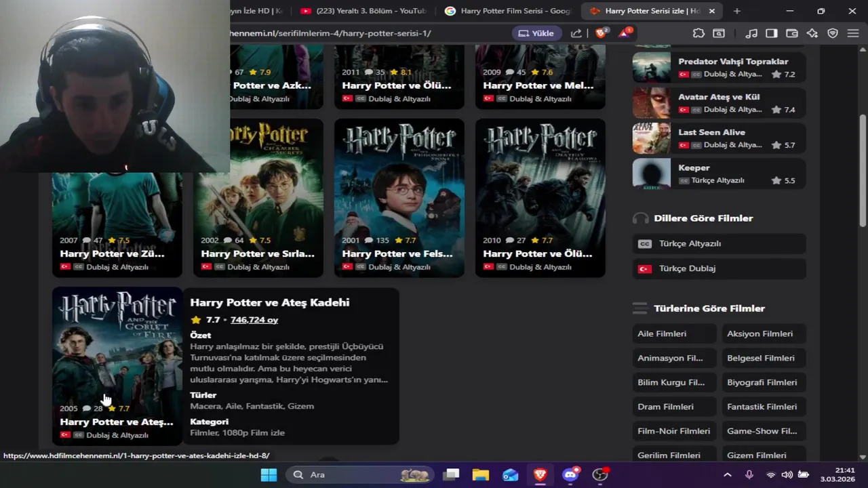Switch to Harry Potter Film Serisi Google tab
The height and width of the screenshot is (488, 868).
click(509, 11)
